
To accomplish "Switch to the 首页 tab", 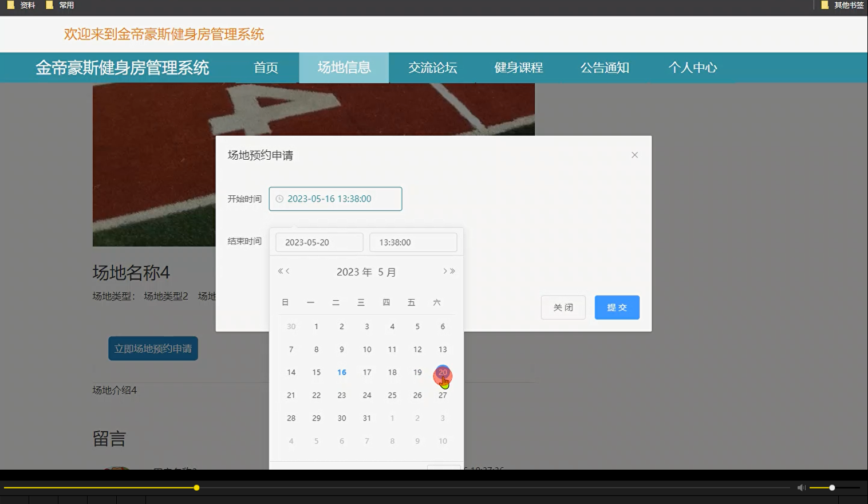I will [266, 68].
